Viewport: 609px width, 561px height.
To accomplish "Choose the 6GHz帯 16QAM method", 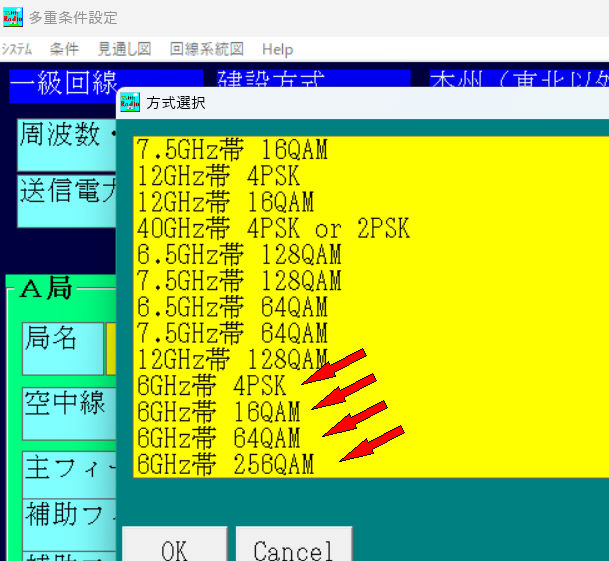I will [x=218, y=411].
